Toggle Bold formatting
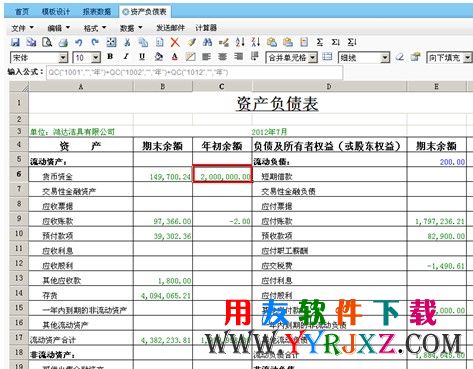 110,57
